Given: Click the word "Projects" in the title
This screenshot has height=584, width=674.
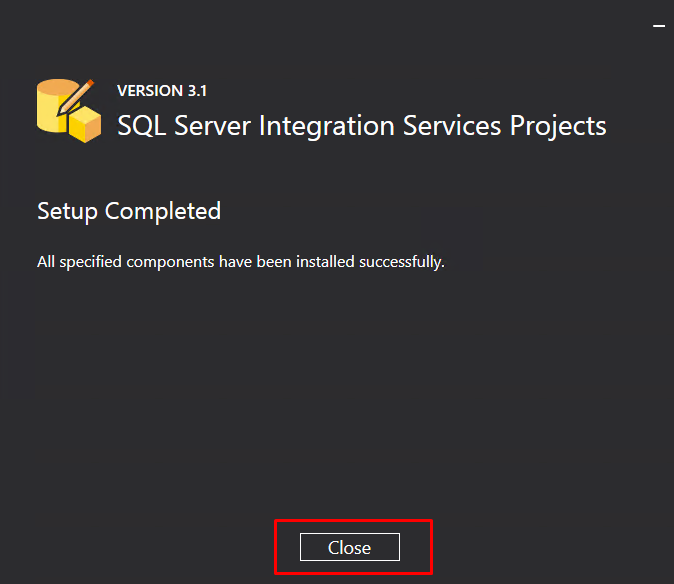Looking at the screenshot, I should coord(558,126).
